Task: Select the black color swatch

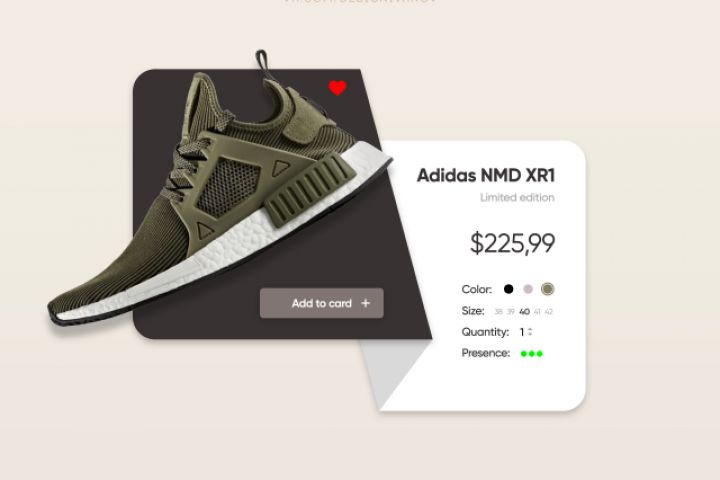Action: 508,289
